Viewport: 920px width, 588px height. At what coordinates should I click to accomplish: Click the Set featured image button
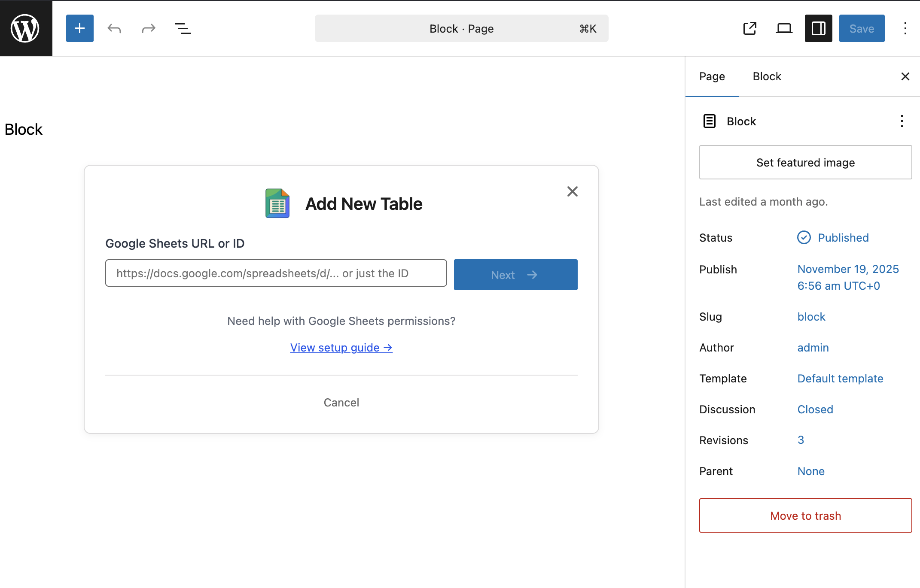click(x=805, y=163)
